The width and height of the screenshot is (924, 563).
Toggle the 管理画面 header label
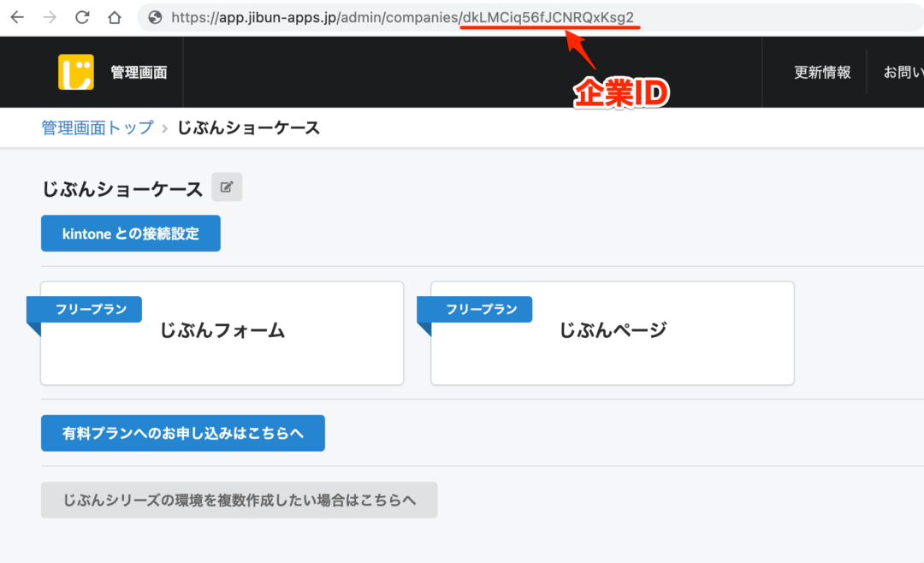pos(137,72)
